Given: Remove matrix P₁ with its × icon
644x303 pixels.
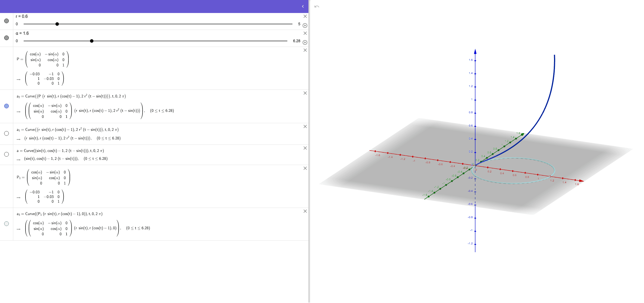Looking at the screenshot, I should coord(305,168).
